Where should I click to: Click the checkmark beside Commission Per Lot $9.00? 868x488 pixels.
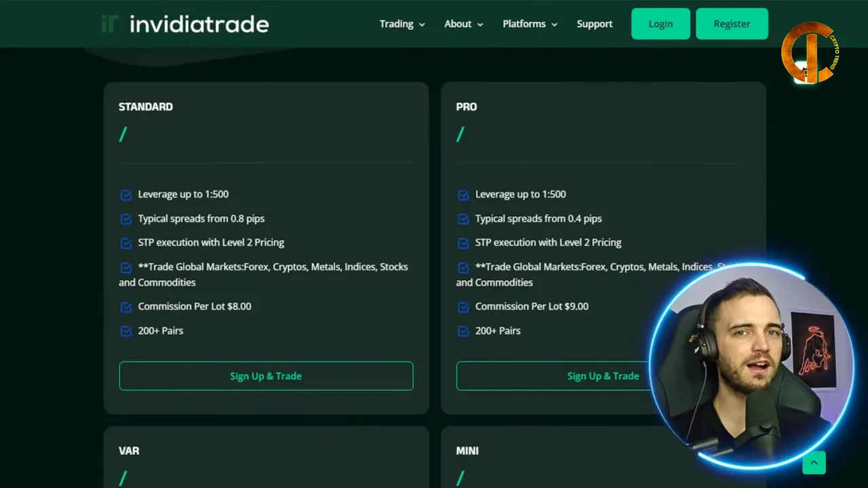tap(463, 307)
